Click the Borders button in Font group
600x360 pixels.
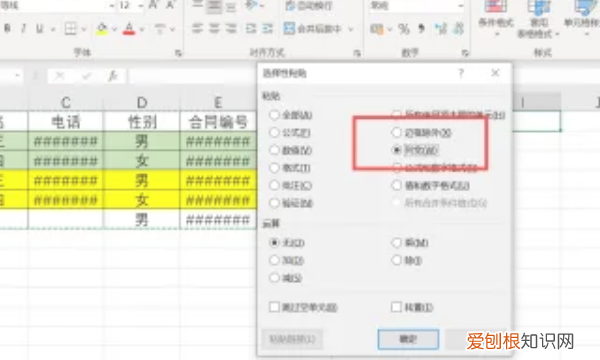70,28
